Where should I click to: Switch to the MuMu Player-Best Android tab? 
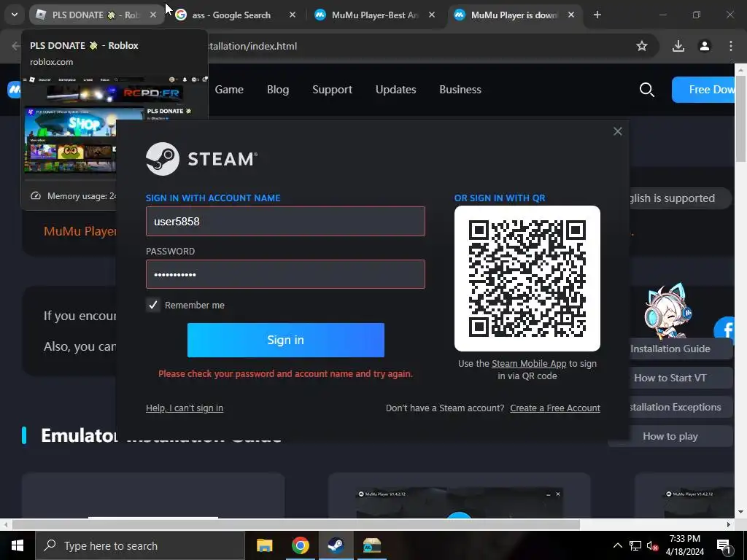tap(375, 15)
